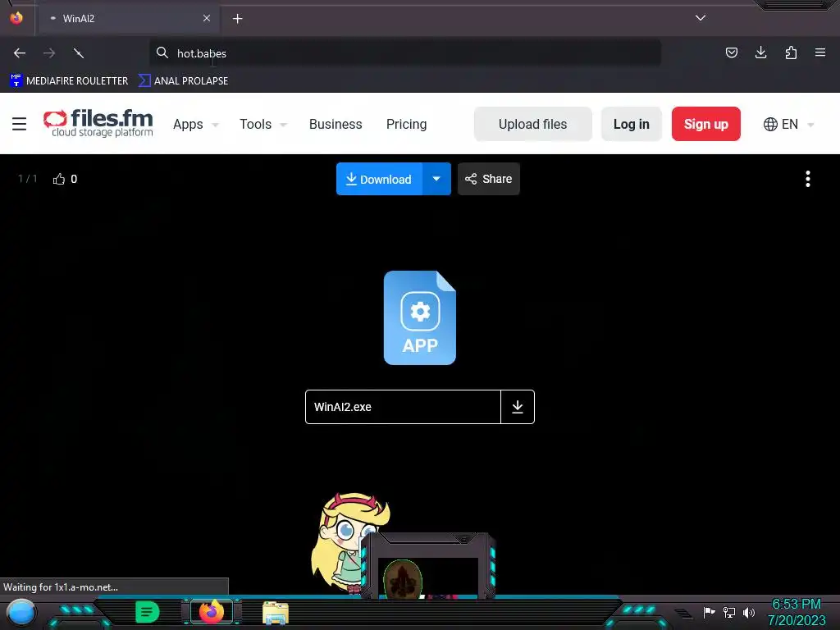Open File Explorer from the taskbar
840x630 pixels.
point(276,613)
